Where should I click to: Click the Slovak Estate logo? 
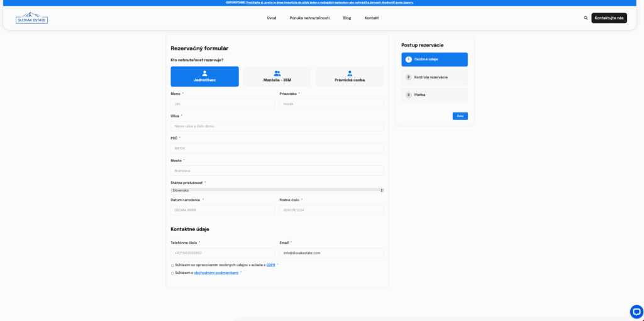point(31,18)
